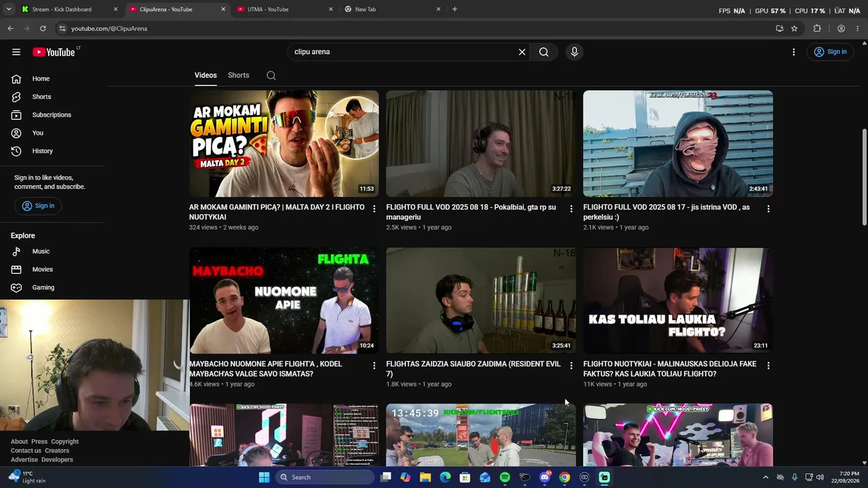Clear search text with X icon
The height and width of the screenshot is (488, 868).
pos(522,52)
